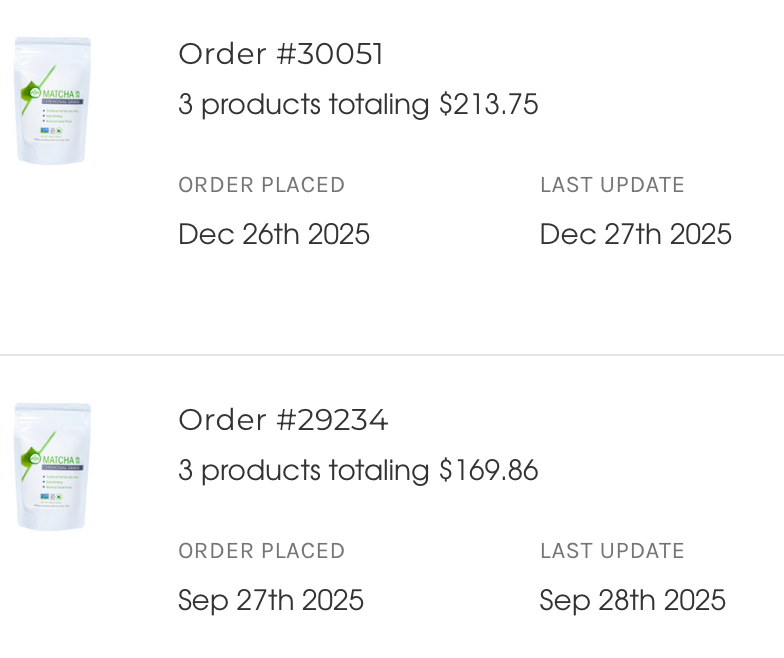Open Order #30051 details
The width and height of the screenshot is (784, 658).
(280, 54)
